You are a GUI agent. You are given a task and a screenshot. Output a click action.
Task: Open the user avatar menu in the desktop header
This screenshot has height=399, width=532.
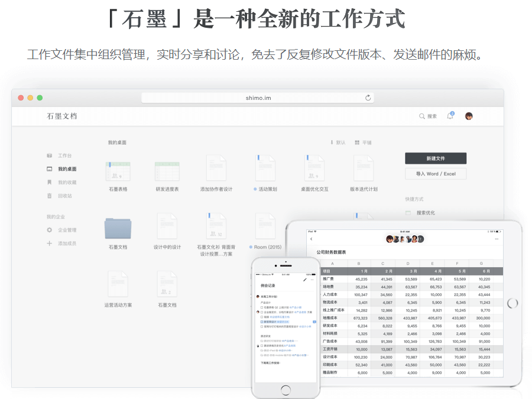[469, 116]
